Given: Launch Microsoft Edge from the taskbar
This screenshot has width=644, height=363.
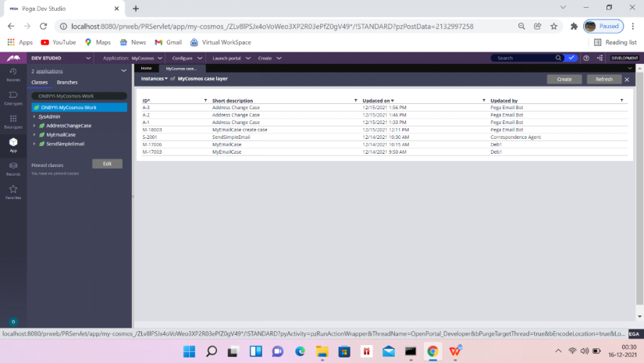Looking at the screenshot, I should pos(301,351).
